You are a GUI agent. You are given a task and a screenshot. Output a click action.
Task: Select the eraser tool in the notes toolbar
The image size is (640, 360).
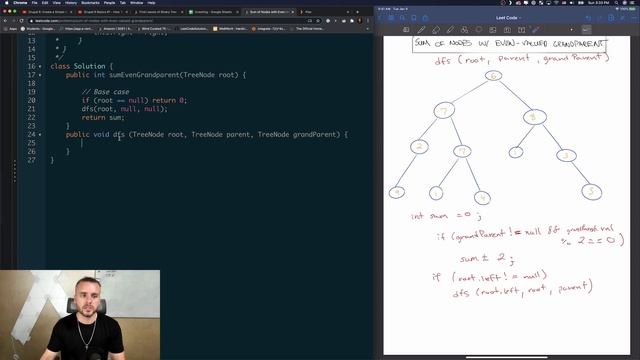click(x=436, y=29)
